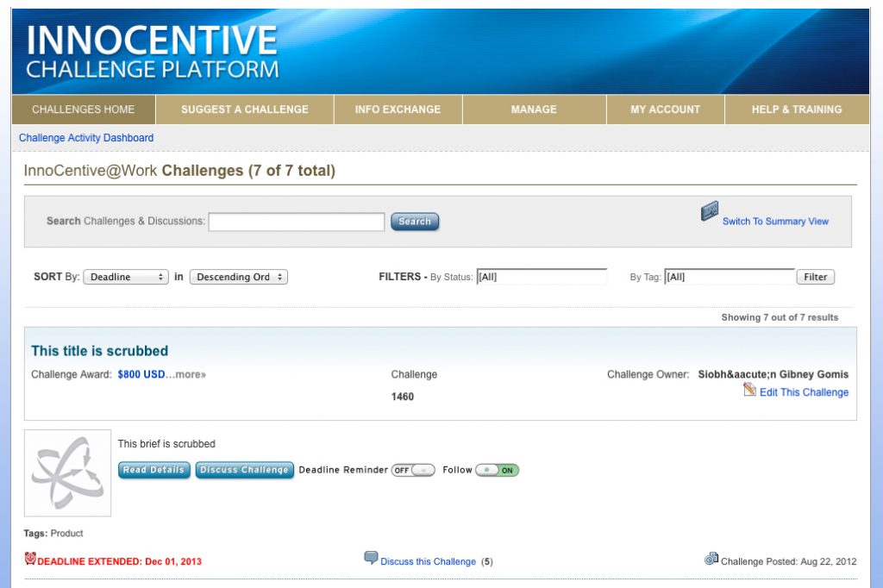The height and width of the screenshot is (588, 883).
Task: Open the Sort By Deadline dropdown
Action: (x=126, y=277)
